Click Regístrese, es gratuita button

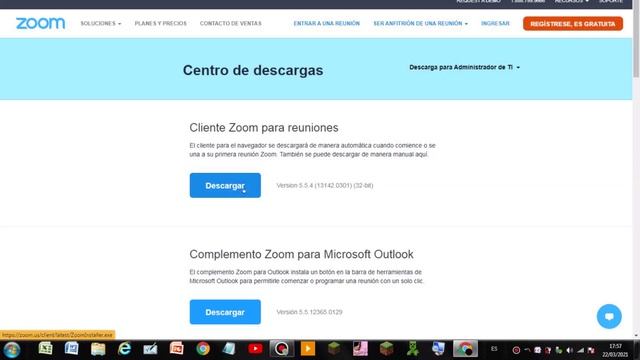coord(573,24)
